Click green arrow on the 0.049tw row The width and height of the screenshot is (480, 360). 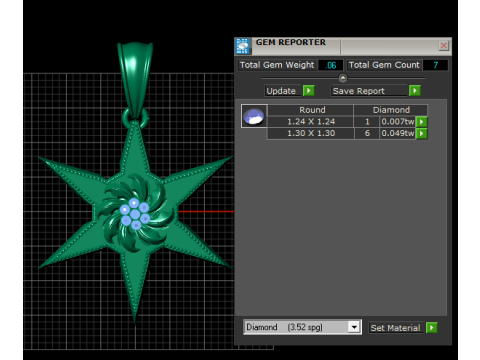click(x=422, y=133)
